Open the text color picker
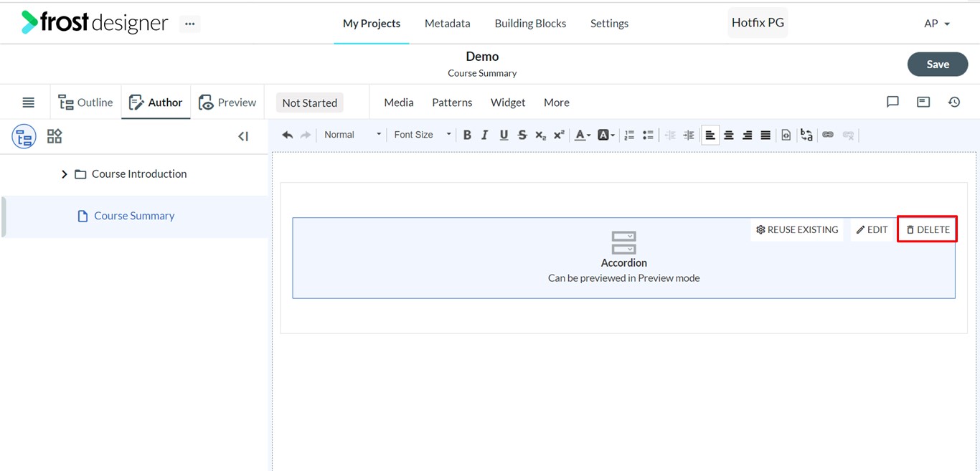The height and width of the screenshot is (471, 980). tap(583, 135)
